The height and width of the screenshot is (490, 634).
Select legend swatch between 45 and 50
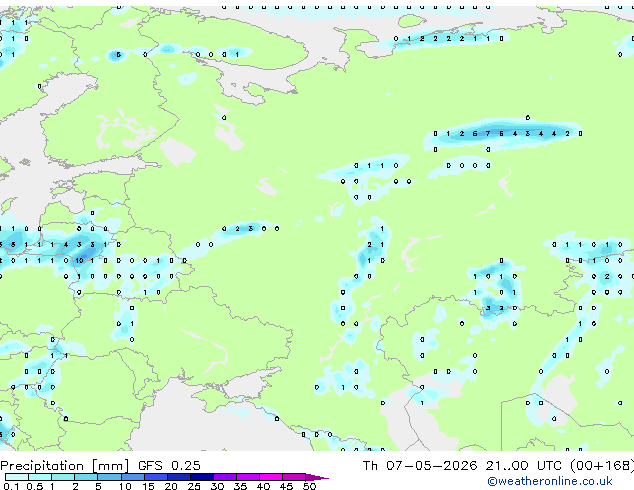coord(294,477)
